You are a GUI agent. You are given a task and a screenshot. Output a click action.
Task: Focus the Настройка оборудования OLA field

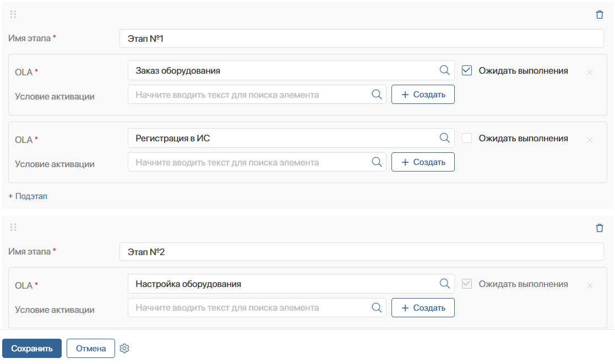tap(291, 284)
